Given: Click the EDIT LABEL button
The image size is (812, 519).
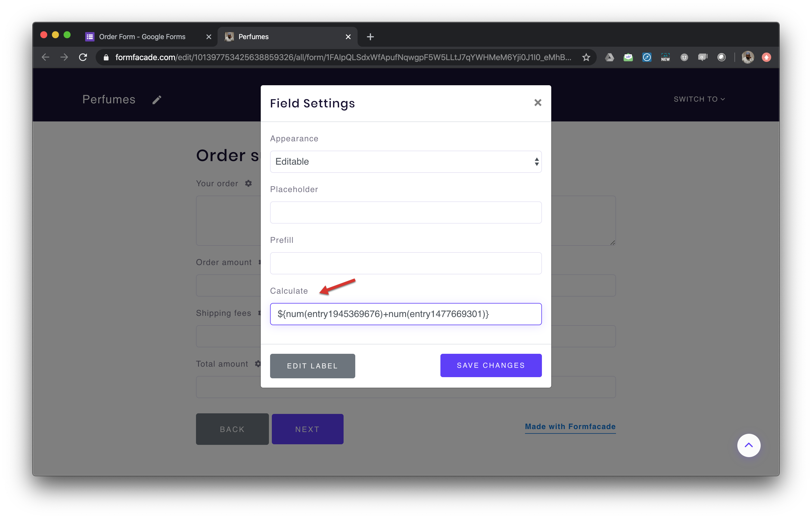Looking at the screenshot, I should coord(312,366).
